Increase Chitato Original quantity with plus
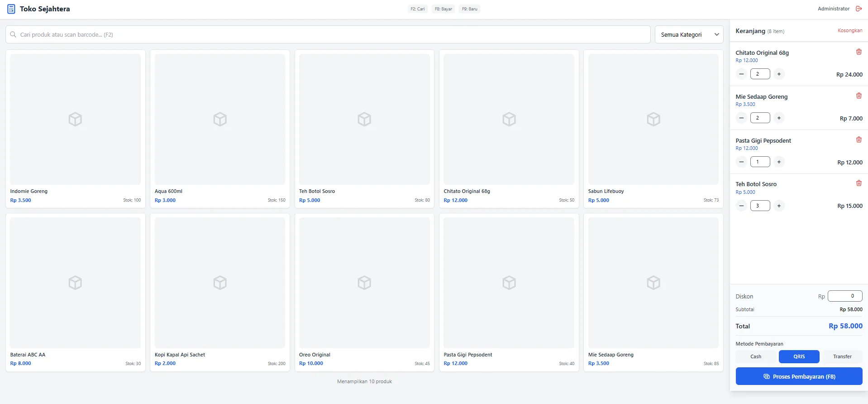Image resolution: width=868 pixels, height=404 pixels. [779, 74]
